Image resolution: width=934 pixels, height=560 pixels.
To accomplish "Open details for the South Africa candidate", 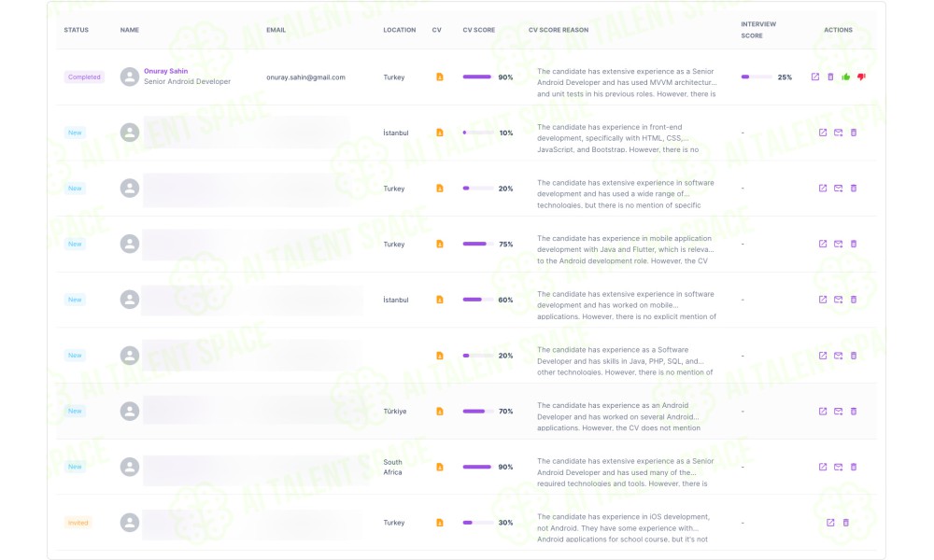I will (823, 468).
